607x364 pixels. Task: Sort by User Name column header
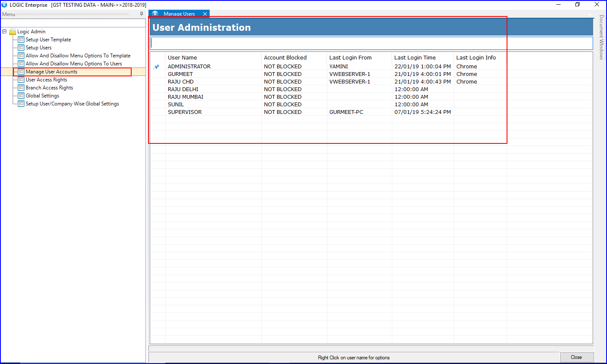(x=182, y=58)
